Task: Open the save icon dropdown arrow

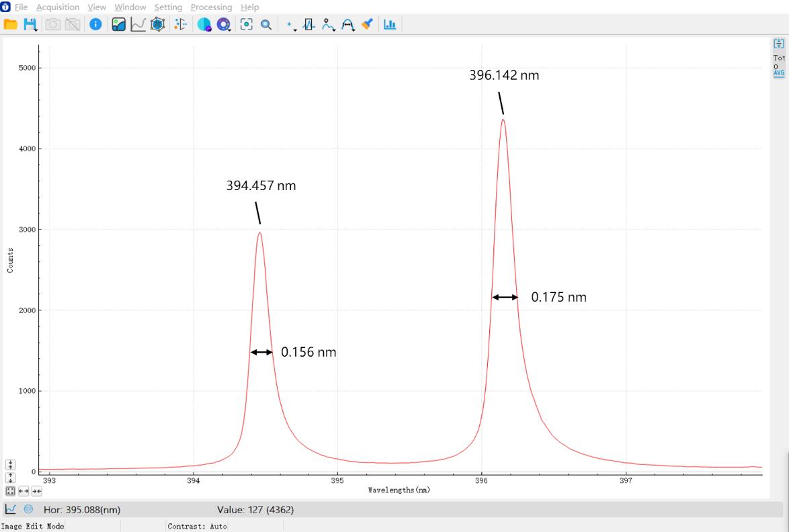Action: [x=35, y=28]
